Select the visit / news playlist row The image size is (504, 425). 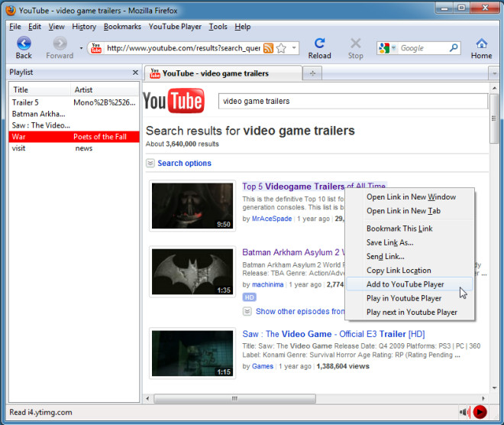tap(74, 148)
